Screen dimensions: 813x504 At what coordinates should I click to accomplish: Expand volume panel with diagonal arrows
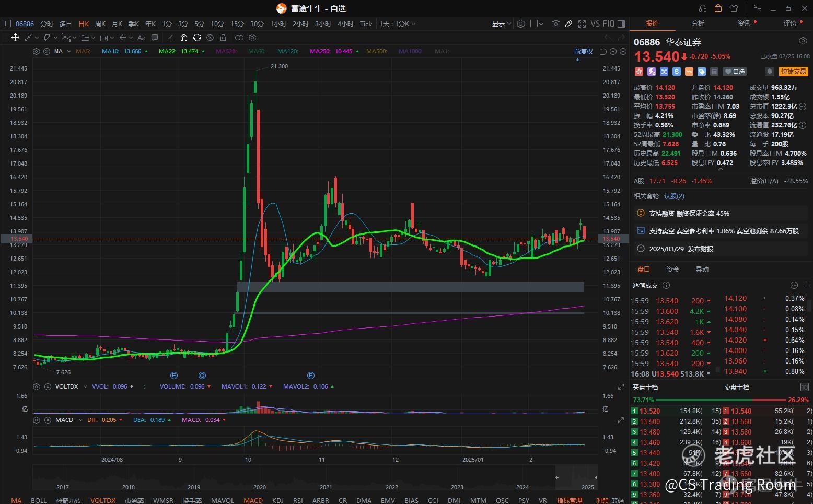pos(621,387)
